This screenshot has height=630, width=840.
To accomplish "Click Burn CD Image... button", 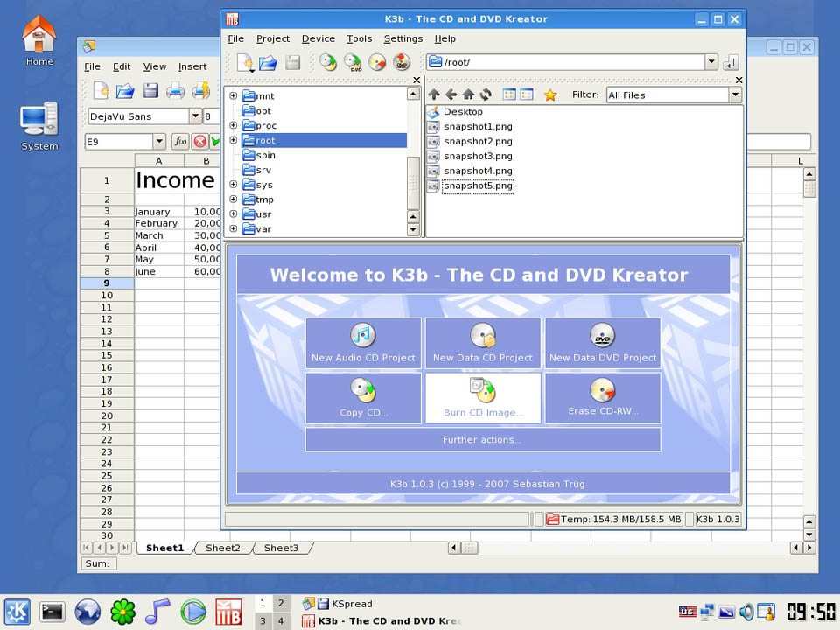I will click(483, 398).
